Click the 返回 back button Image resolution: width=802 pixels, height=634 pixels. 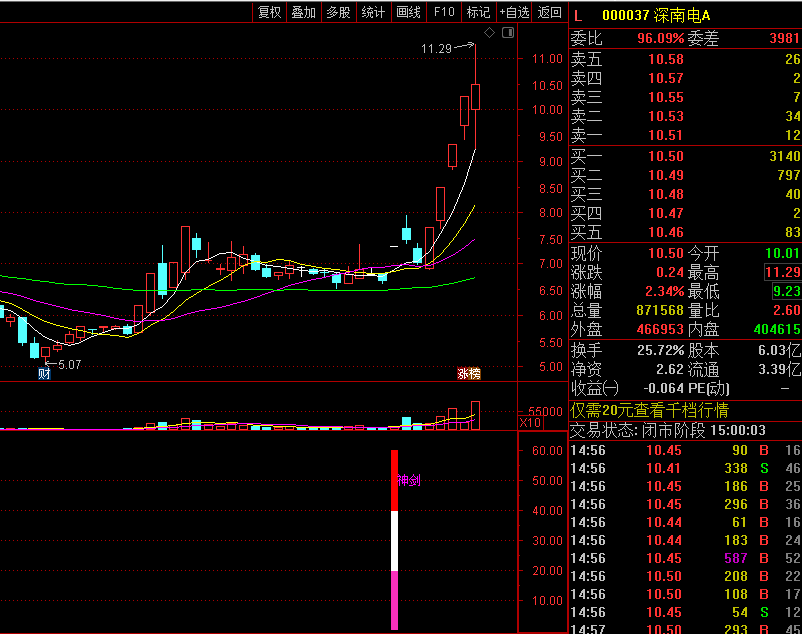pyautogui.click(x=550, y=12)
